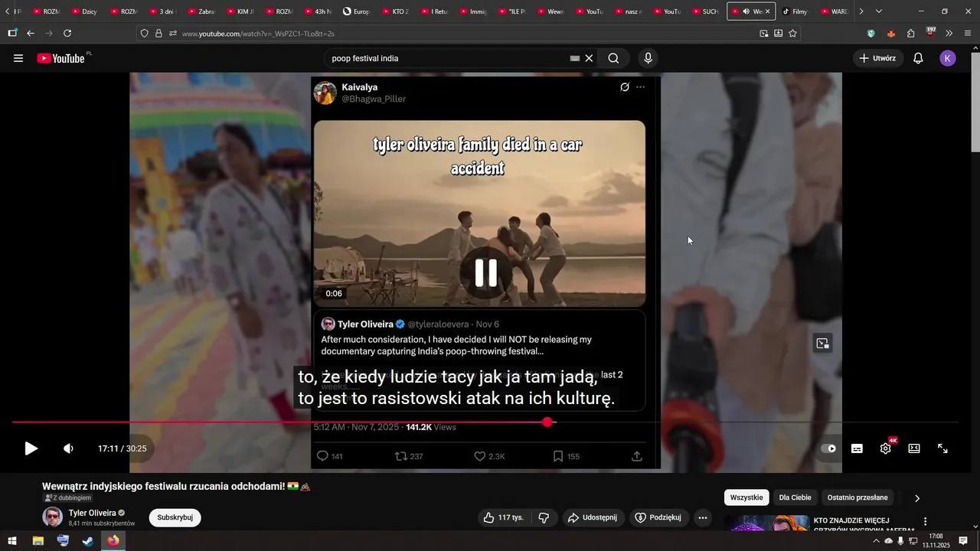Open the Tyler Oliveira channel name link
This screenshot has width=980, height=551.
92,513
